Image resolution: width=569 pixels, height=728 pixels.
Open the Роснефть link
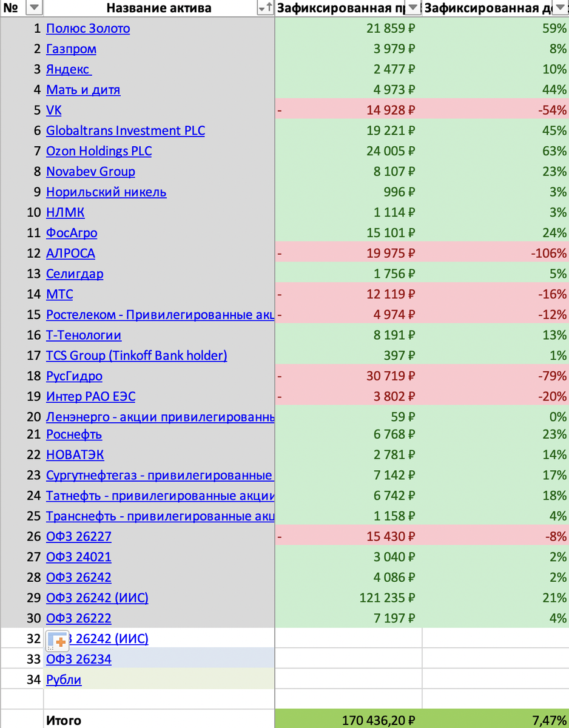[x=74, y=434]
